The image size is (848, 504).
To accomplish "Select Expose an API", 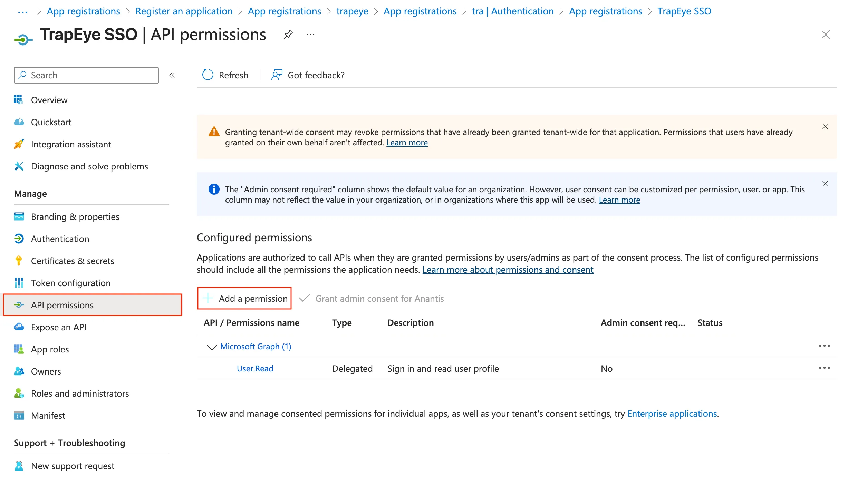I will pyautogui.click(x=59, y=327).
